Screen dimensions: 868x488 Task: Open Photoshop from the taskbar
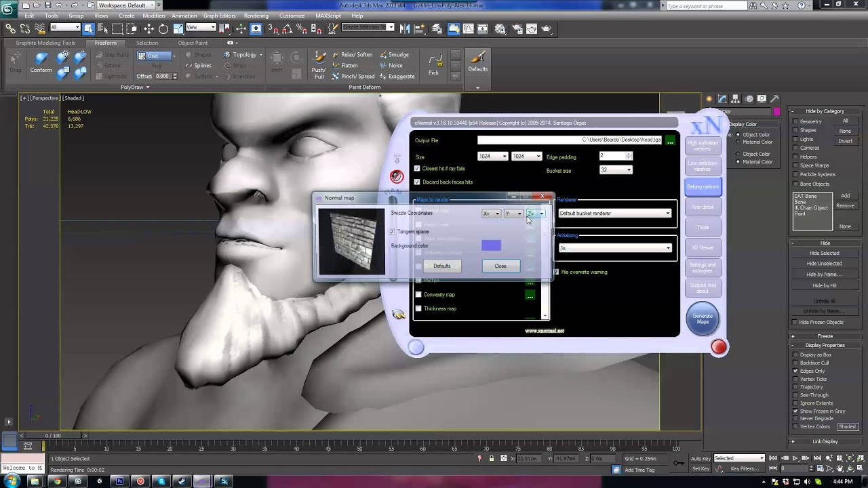click(119, 481)
